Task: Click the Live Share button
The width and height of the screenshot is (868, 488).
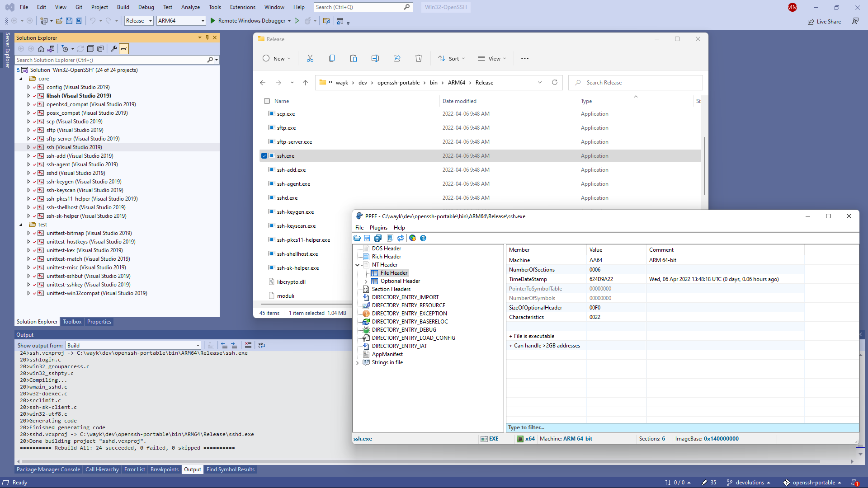Action: (x=825, y=22)
